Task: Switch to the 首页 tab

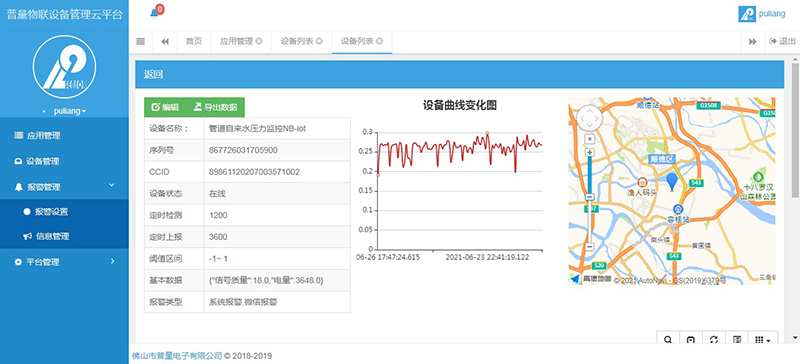Action: (194, 41)
